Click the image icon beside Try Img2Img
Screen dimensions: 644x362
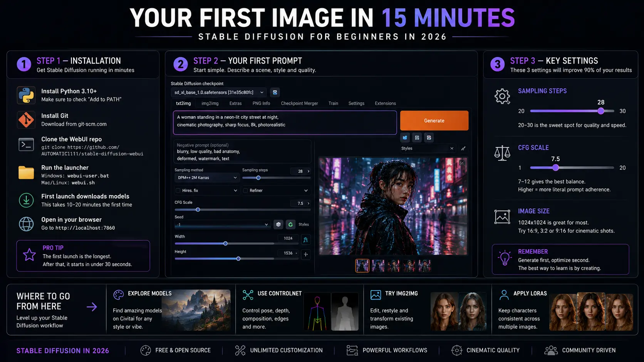[x=376, y=295]
